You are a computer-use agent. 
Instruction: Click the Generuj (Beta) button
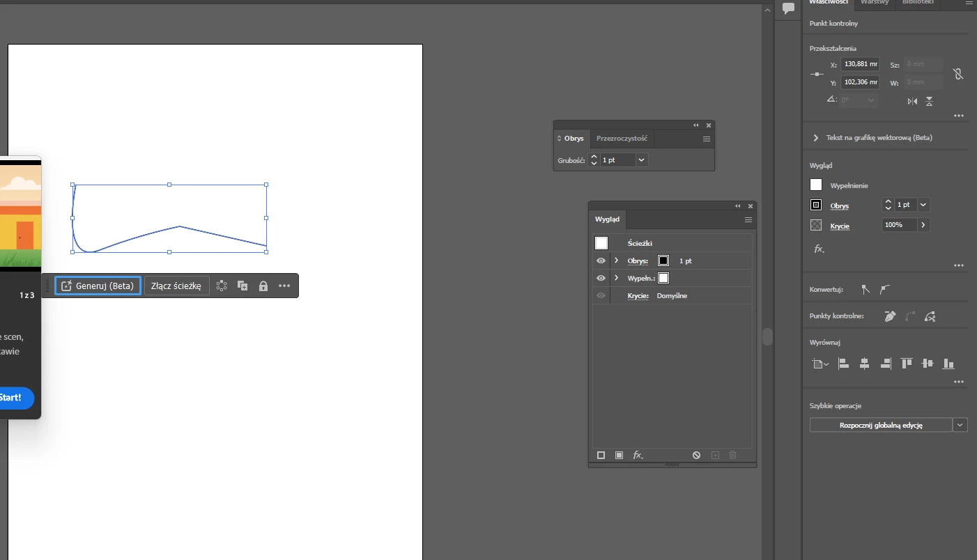pos(98,286)
